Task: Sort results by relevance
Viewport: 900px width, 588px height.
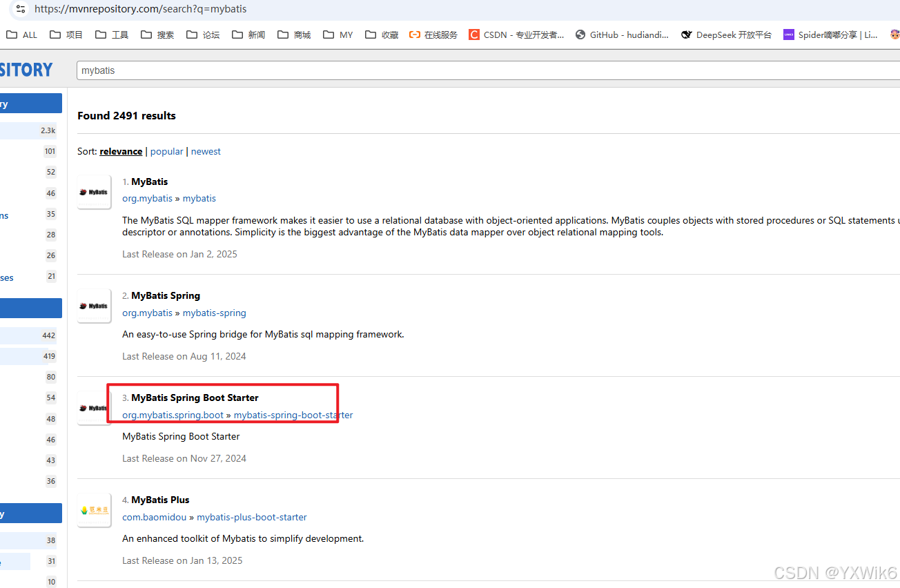Action: pyautogui.click(x=121, y=151)
